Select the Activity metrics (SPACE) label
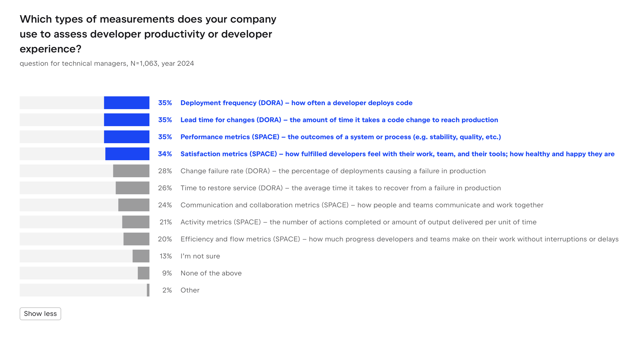Image resolution: width=644 pixels, height=338 pixels. tap(358, 222)
